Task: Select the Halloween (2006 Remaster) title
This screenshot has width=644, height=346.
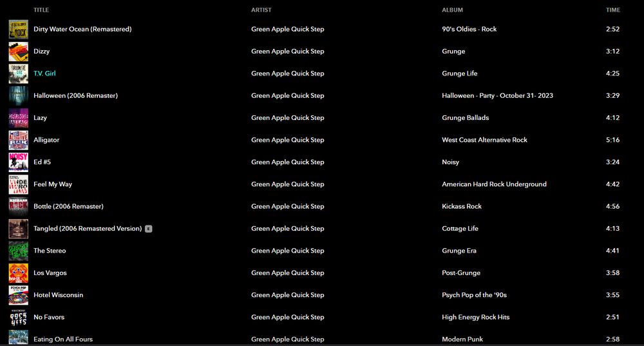Action: [75, 96]
